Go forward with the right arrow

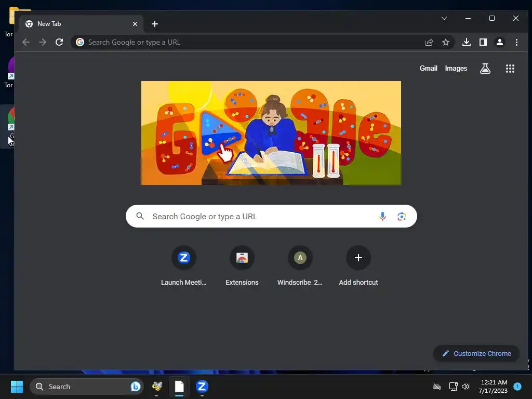pyautogui.click(x=43, y=42)
